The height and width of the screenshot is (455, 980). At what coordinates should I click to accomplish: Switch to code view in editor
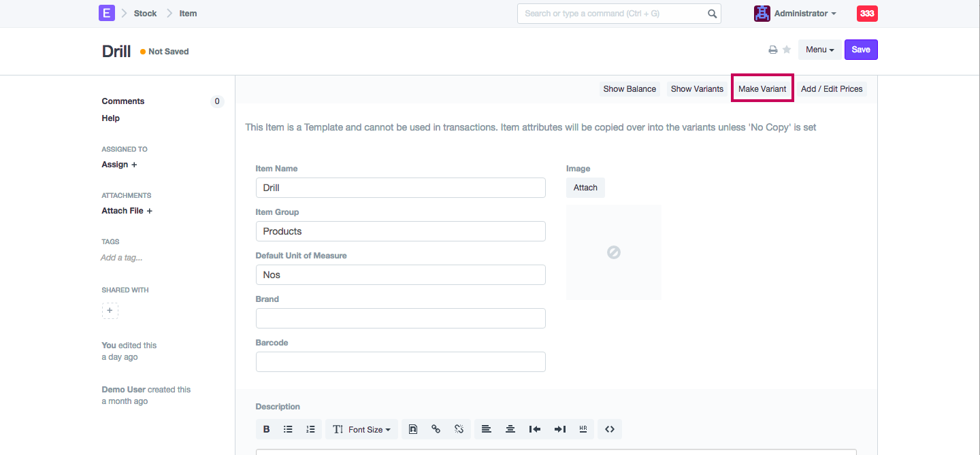(610, 429)
